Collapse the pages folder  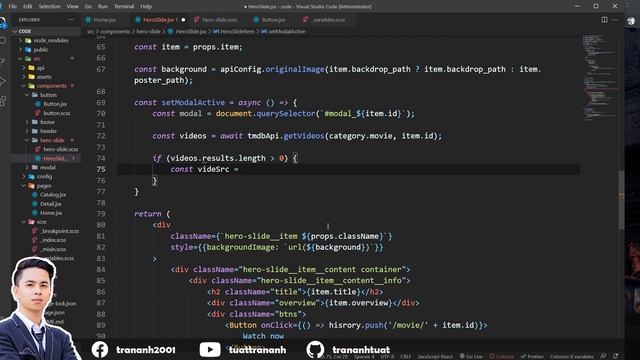coord(46,186)
